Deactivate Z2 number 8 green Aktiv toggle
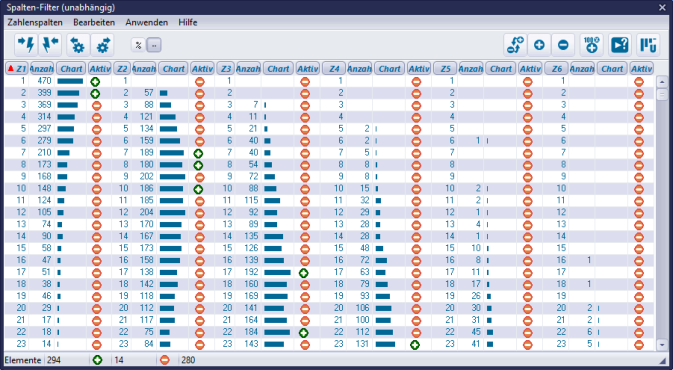This screenshot has height=370, width=673. click(x=198, y=165)
